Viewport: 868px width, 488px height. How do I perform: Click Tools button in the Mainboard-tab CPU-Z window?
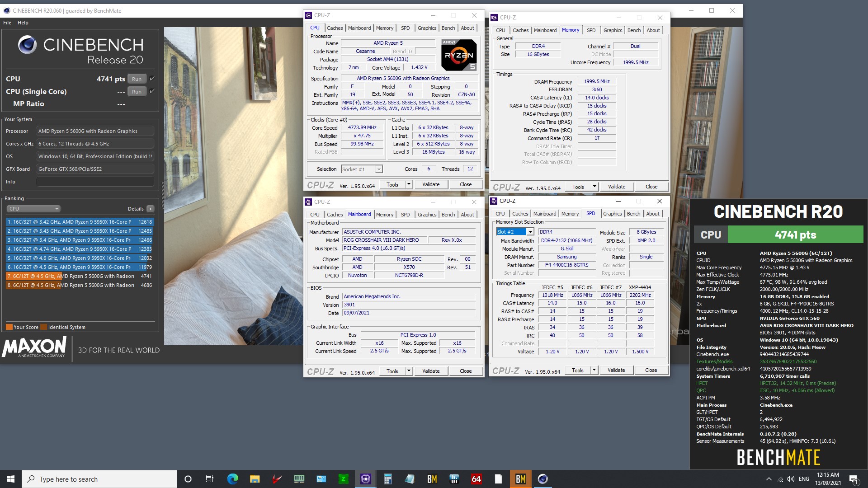coord(392,371)
